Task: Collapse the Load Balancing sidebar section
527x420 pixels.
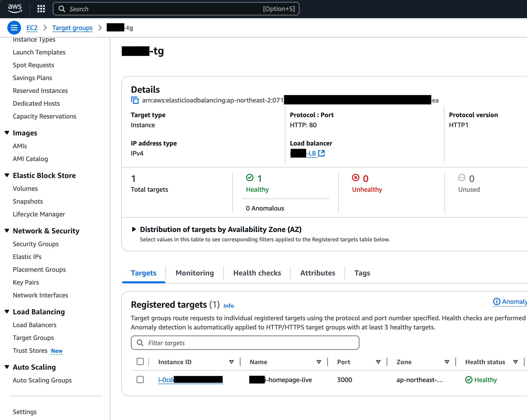Action: tap(7, 312)
